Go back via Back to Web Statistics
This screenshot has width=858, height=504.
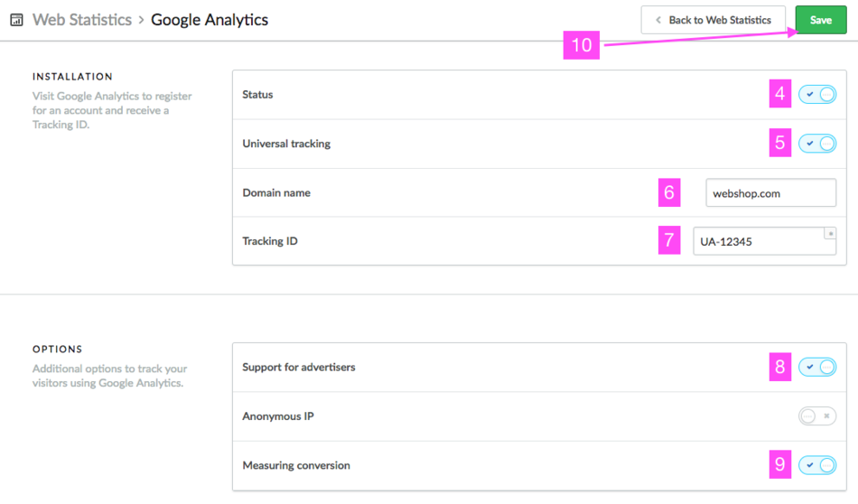coord(713,20)
